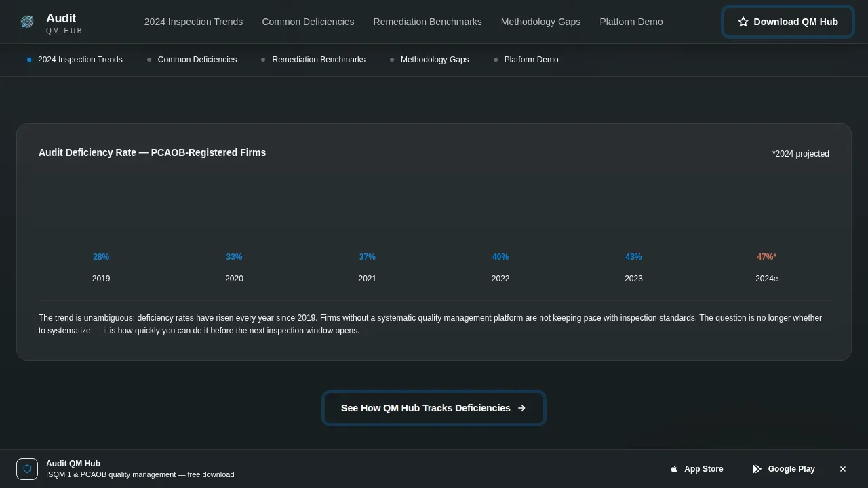The image size is (868, 488).
Task: Select Methodology Gaps section tab
Action: pos(429,60)
